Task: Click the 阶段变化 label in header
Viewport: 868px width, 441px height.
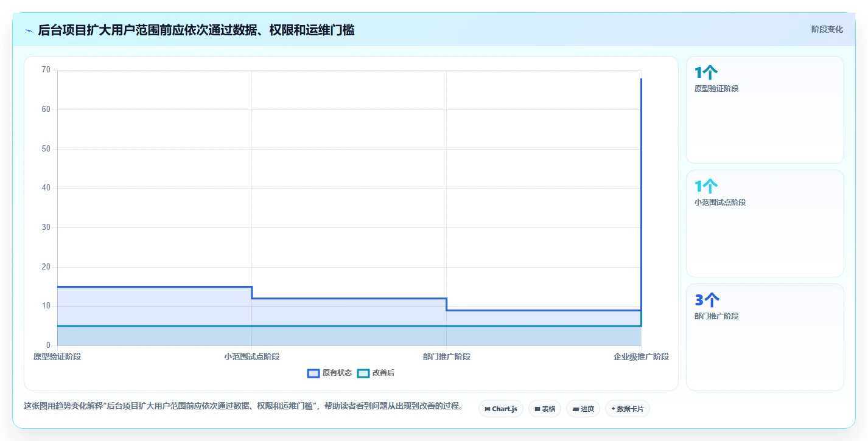Action: tap(827, 29)
